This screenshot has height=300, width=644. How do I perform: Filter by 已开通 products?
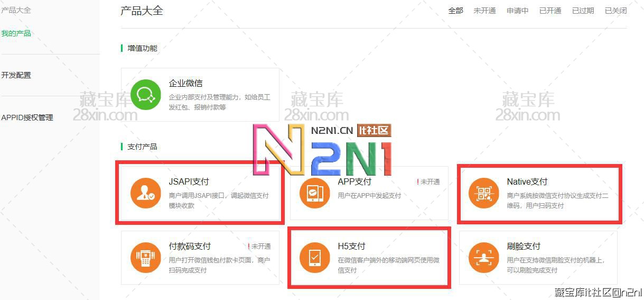click(550, 11)
